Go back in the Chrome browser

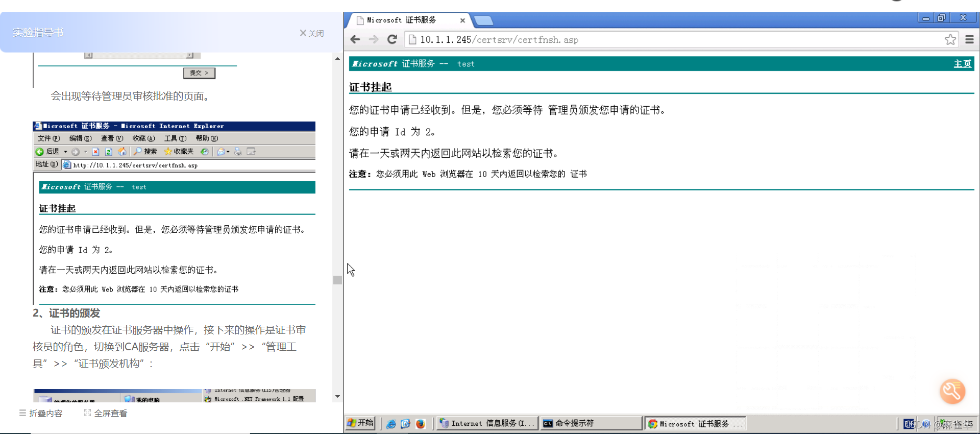coord(355,39)
